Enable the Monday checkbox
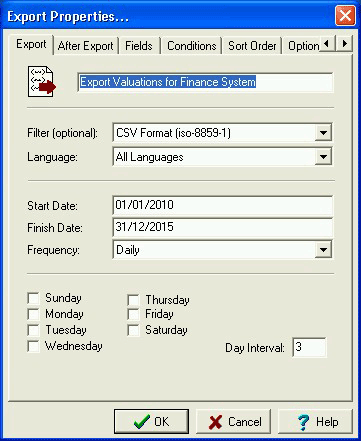The image size is (361, 441). point(33,314)
